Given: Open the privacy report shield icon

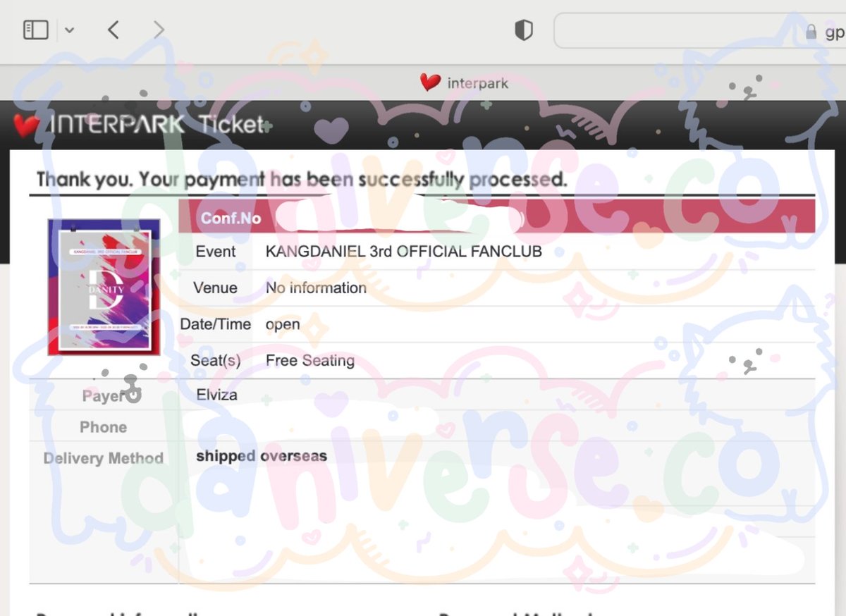Looking at the screenshot, I should (523, 30).
